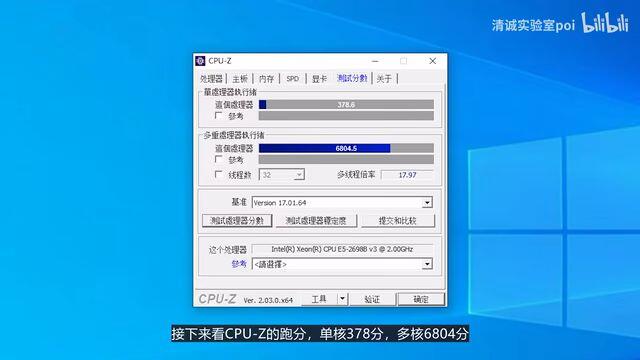The image size is (640, 360).
Task: Click the CPU-Z app icon in title bar
Action: tap(200, 61)
